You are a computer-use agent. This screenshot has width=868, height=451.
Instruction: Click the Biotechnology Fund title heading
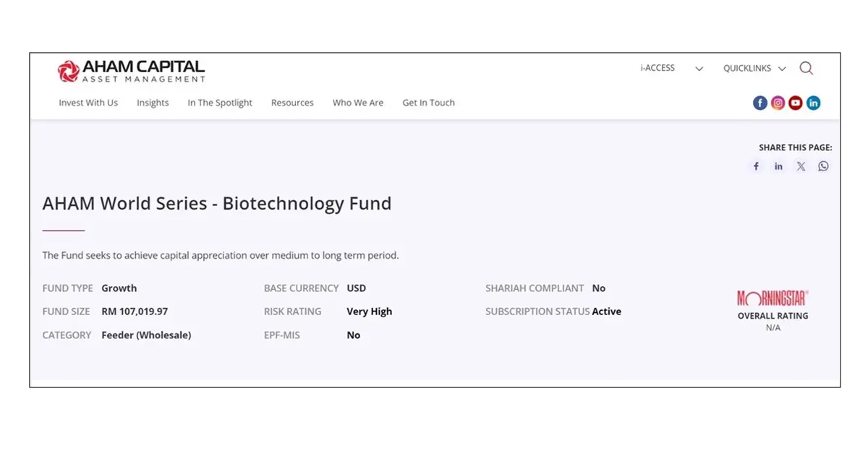coord(217,204)
